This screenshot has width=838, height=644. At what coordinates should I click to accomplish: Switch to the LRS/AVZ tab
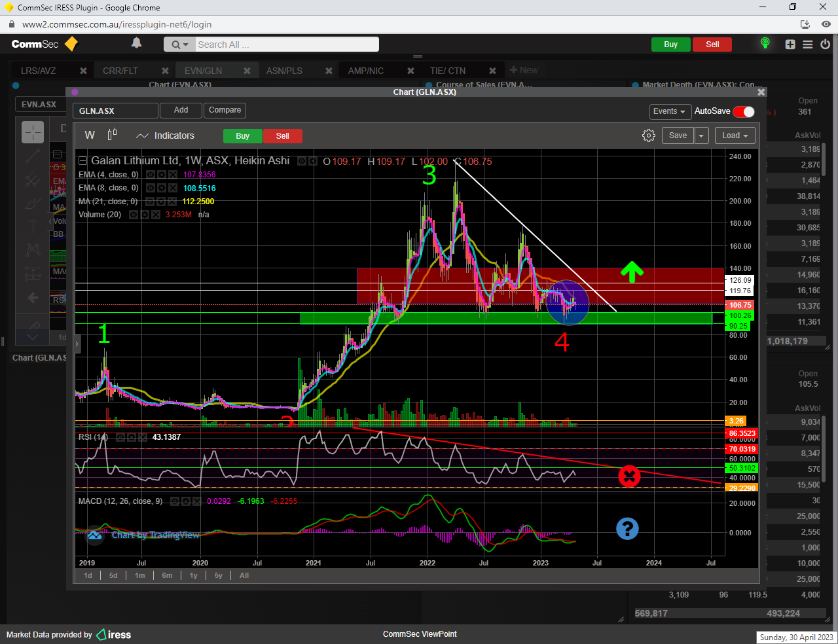point(39,71)
